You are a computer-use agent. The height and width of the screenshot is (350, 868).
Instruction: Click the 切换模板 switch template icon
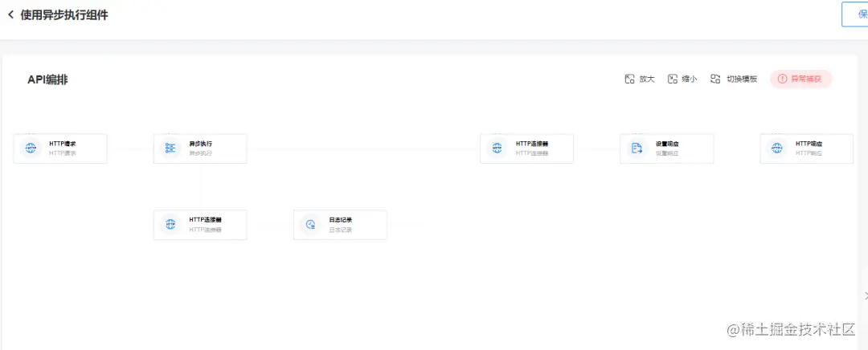[716, 79]
